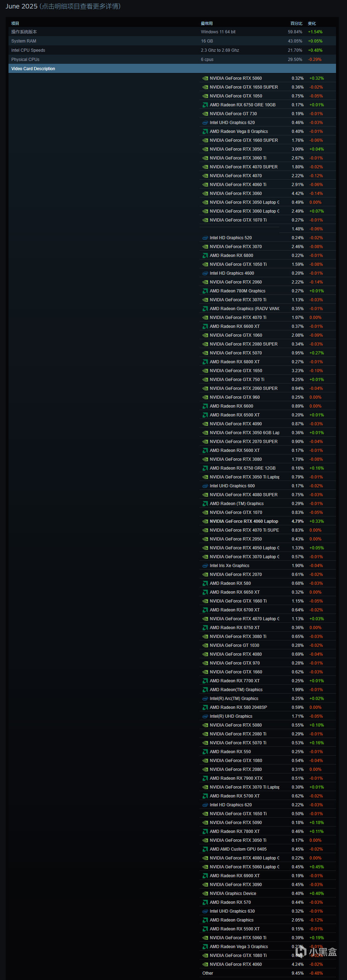
Task: Click the NVIDIA icon beside GeForce RTX 4090
Action: click(205, 424)
